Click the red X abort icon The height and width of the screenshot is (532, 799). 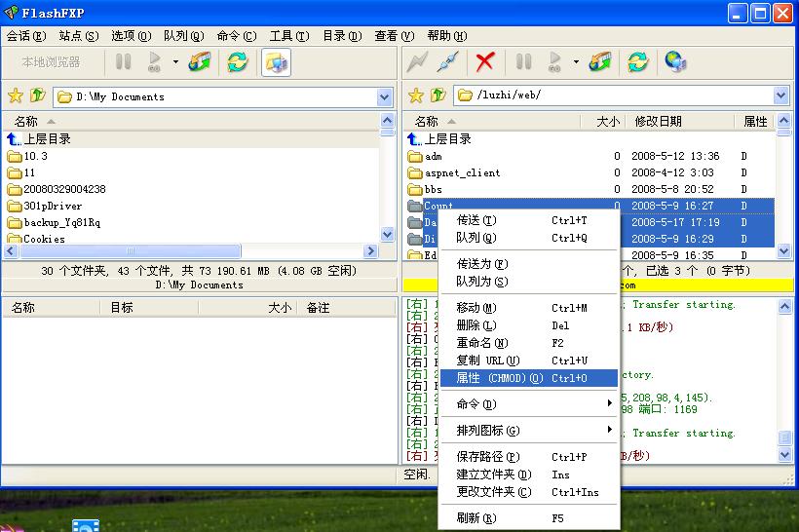(x=484, y=62)
